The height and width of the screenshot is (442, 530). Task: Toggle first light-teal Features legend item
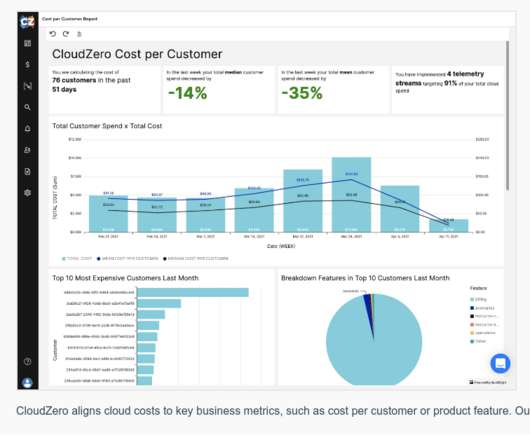tap(478, 299)
